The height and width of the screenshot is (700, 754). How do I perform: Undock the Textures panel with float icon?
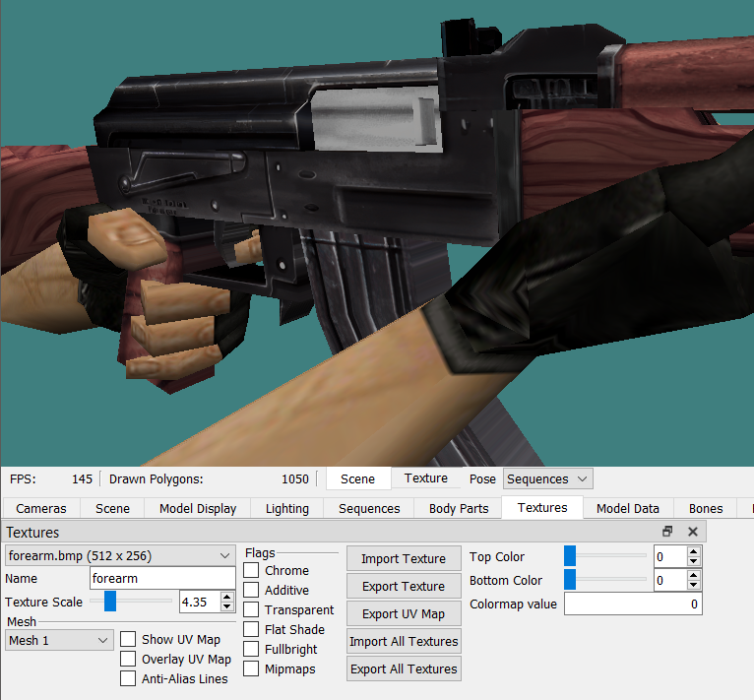(667, 531)
